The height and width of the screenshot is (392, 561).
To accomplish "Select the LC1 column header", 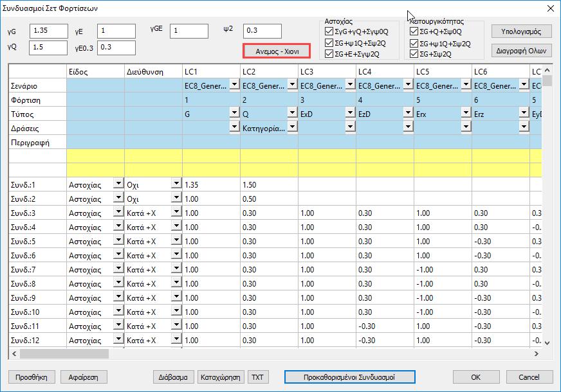I will (211, 71).
